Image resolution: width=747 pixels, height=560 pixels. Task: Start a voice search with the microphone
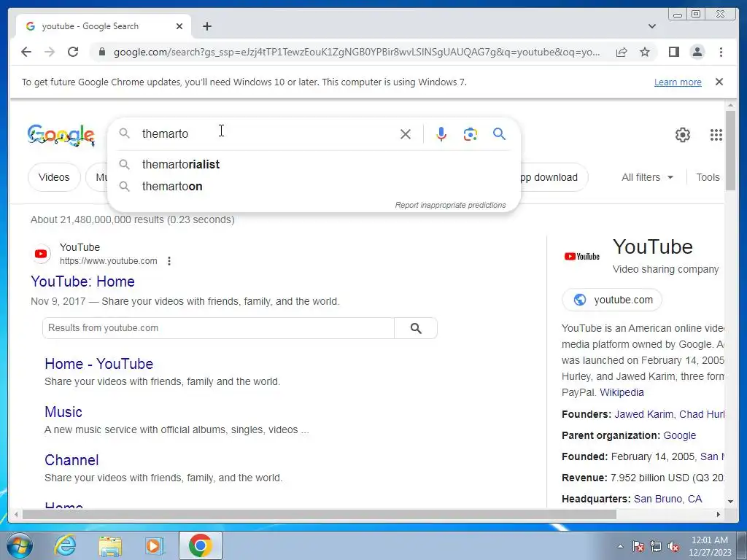point(441,134)
